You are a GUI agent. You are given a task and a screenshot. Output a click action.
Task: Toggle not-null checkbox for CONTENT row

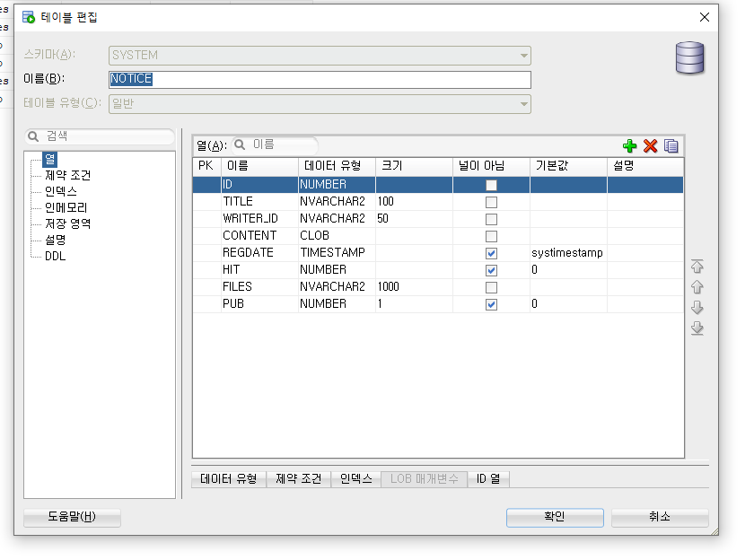(491, 236)
